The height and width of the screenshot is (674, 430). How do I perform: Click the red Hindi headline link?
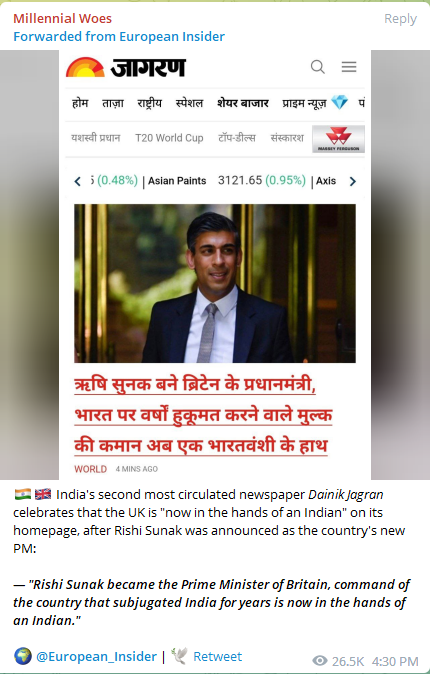tap(203, 415)
